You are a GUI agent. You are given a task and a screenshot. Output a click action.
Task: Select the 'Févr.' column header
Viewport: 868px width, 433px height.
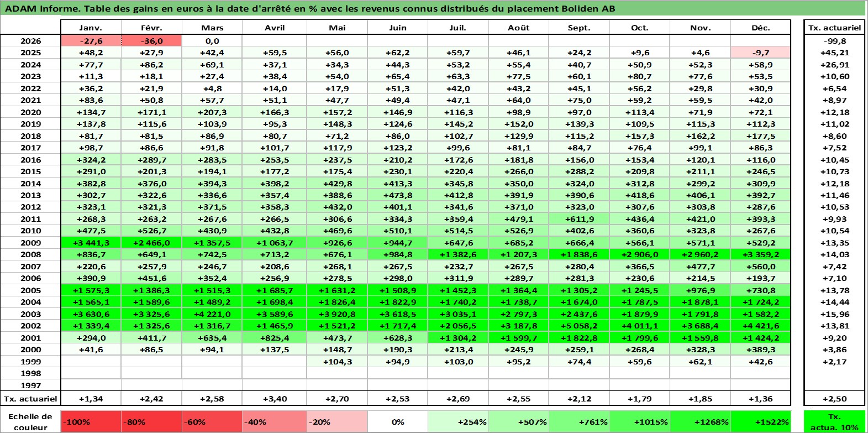(x=151, y=28)
